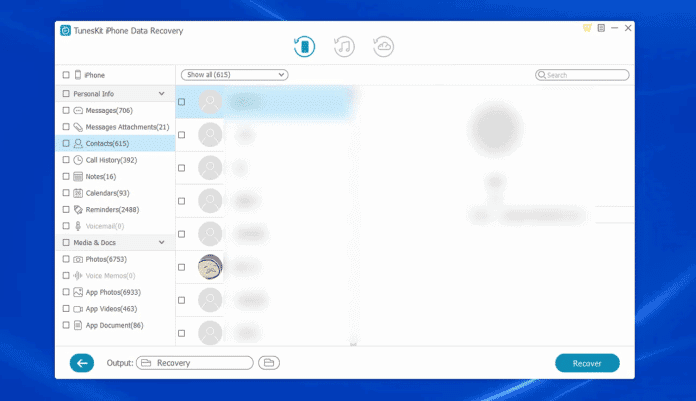Open Messages Attachments(21) category
Screen dimensions: 696x401
[127, 127]
